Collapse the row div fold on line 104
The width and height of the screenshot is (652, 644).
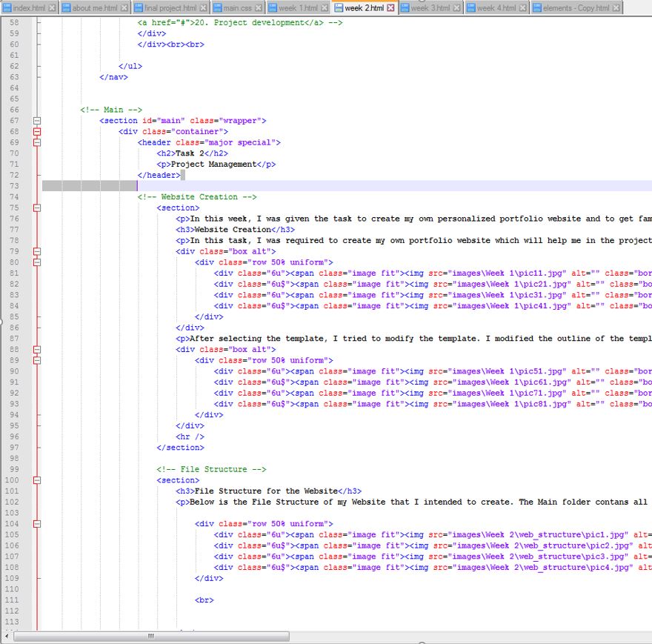click(37, 524)
